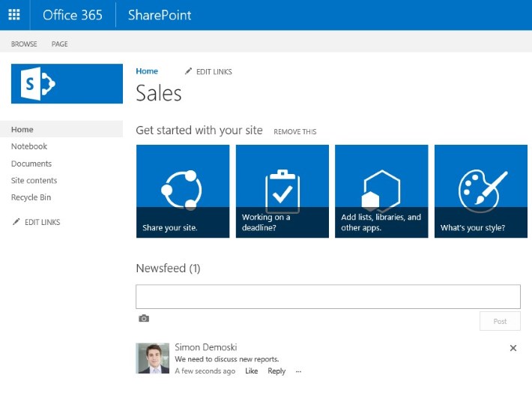Reply to Simon Demoski's post
The image size is (532, 396).
276,370
